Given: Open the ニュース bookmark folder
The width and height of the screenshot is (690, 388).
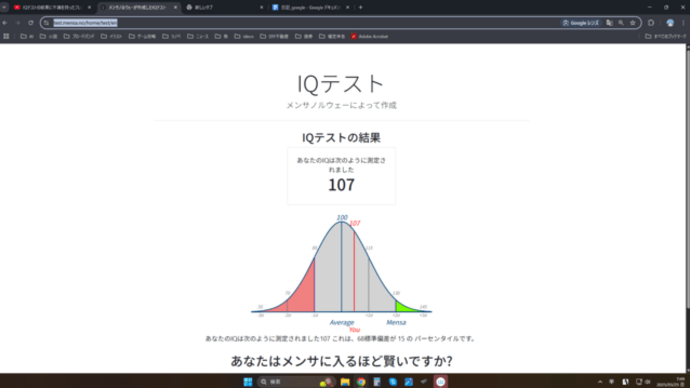Looking at the screenshot, I should 198,37.
